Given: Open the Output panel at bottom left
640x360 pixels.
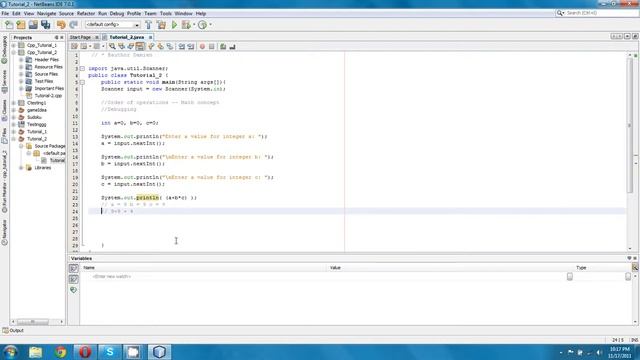Looking at the screenshot, I should pyautogui.click(x=13, y=331).
